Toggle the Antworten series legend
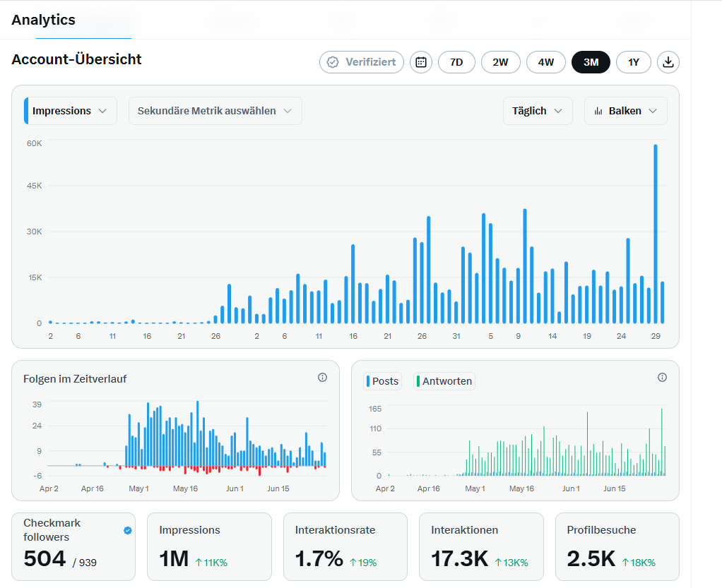This screenshot has height=588, width=722. (444, 381)
